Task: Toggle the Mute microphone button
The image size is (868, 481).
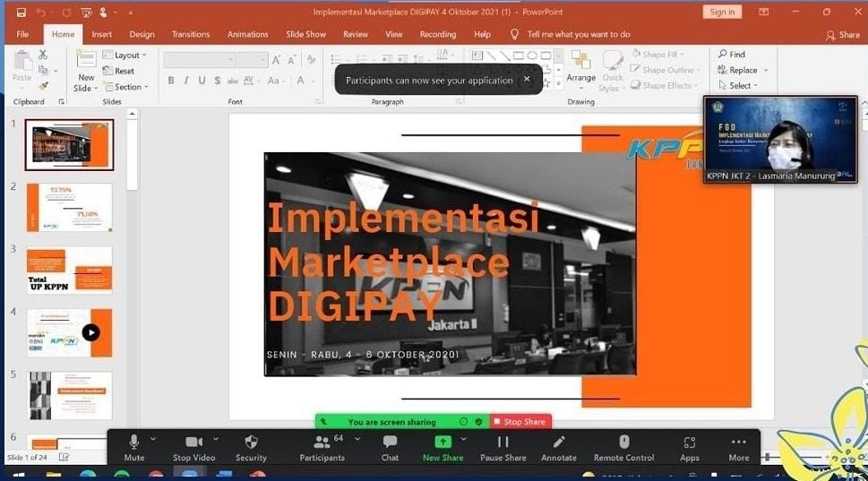Action: click(x=134, y=447)
